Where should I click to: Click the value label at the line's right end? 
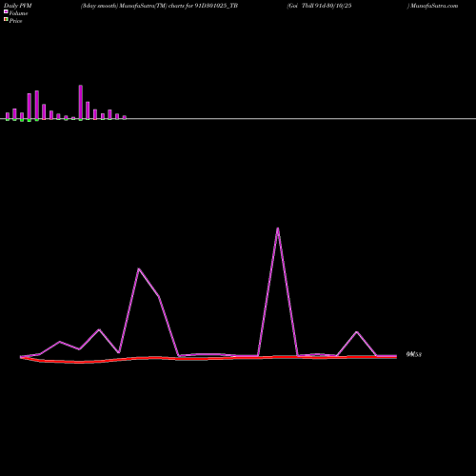414,355
